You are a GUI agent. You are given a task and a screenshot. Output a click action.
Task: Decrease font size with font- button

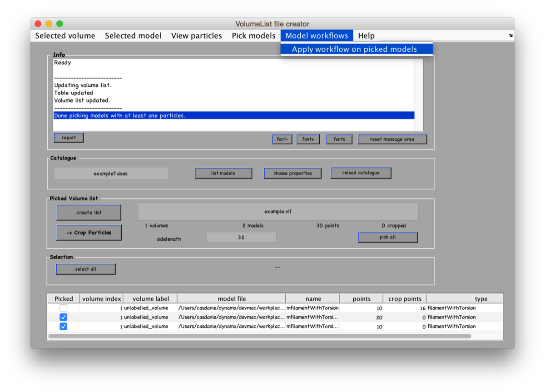282,139
